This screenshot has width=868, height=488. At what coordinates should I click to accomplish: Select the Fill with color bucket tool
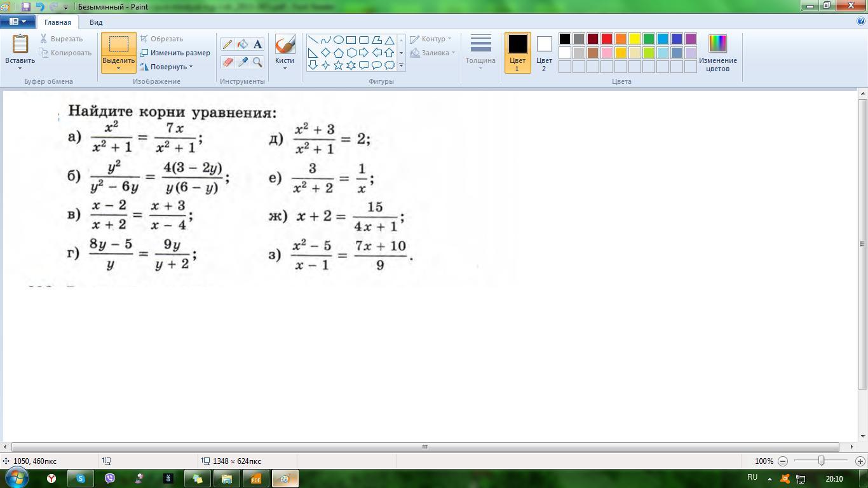243,44
